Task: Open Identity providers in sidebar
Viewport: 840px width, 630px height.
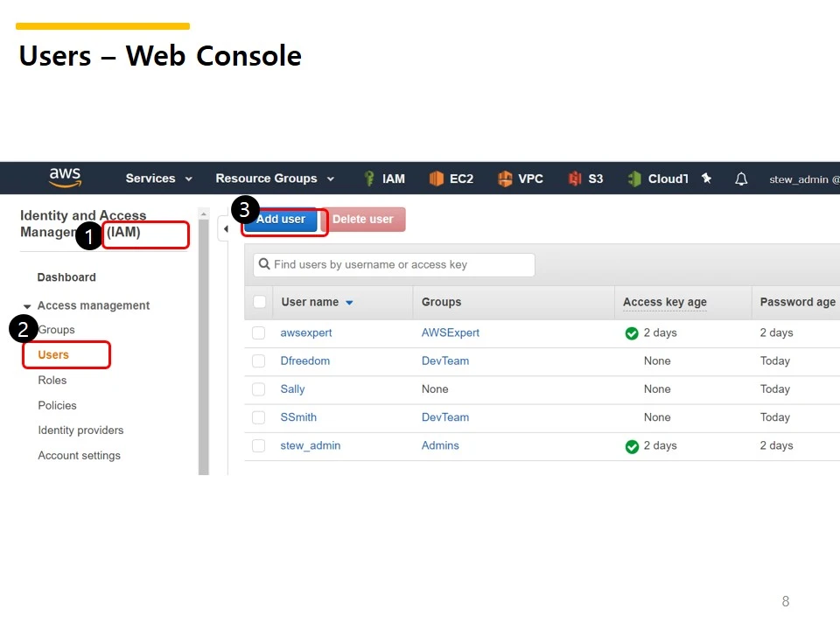Action: [x=80, y=430]
